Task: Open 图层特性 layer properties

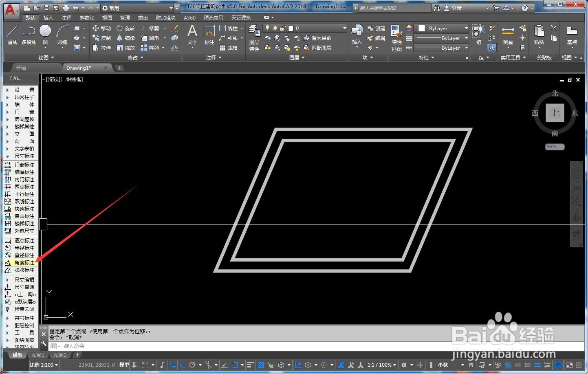Action: coord(254,37)
